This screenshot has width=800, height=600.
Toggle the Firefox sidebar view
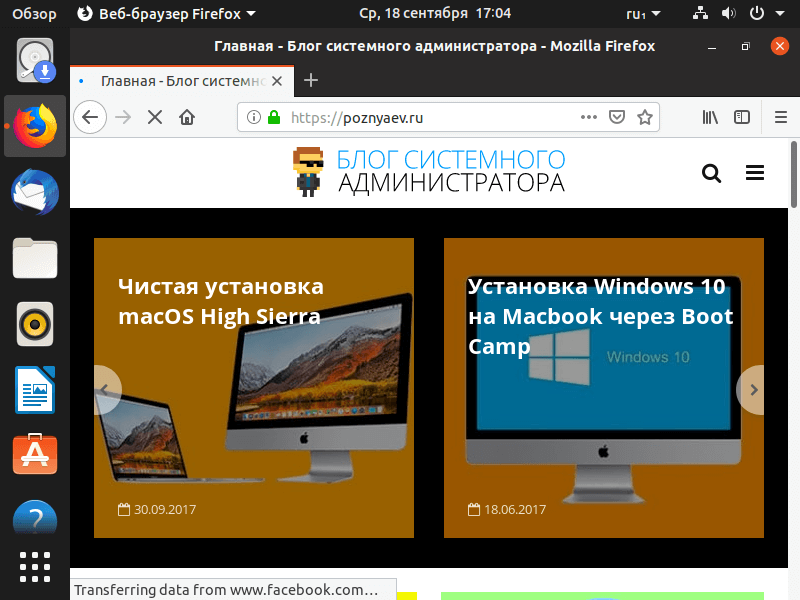pyautogui.click(x=742, y=117)
